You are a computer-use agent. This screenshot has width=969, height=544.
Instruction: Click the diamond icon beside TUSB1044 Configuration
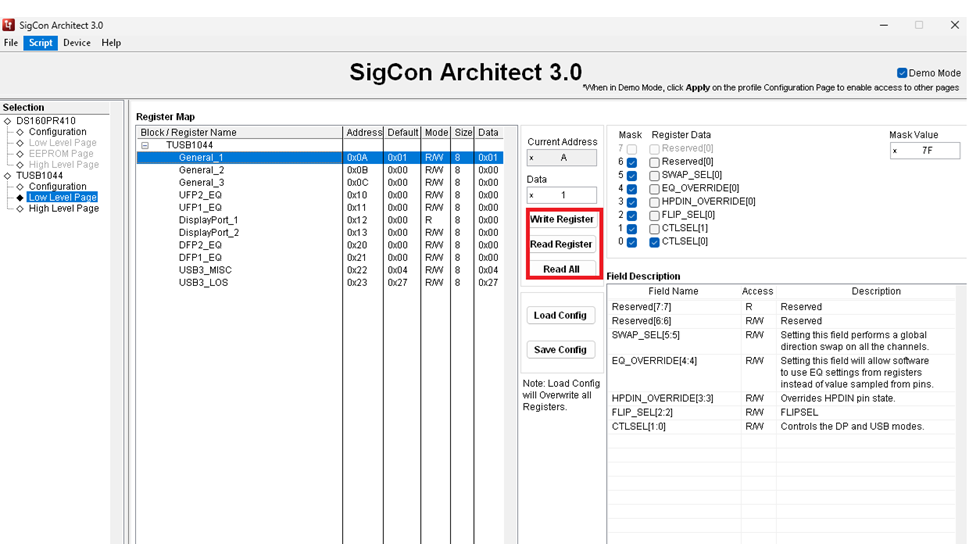coord(19,187)
